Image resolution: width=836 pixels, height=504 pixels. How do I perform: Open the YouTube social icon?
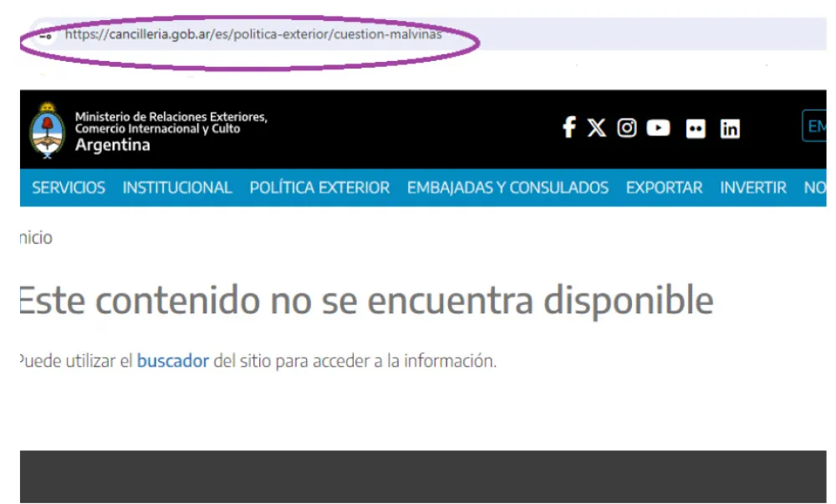click(x=658, y=128)
